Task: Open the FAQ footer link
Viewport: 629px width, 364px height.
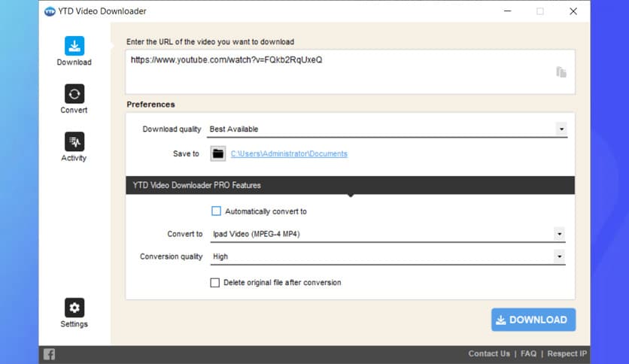Action: (528, 353)
